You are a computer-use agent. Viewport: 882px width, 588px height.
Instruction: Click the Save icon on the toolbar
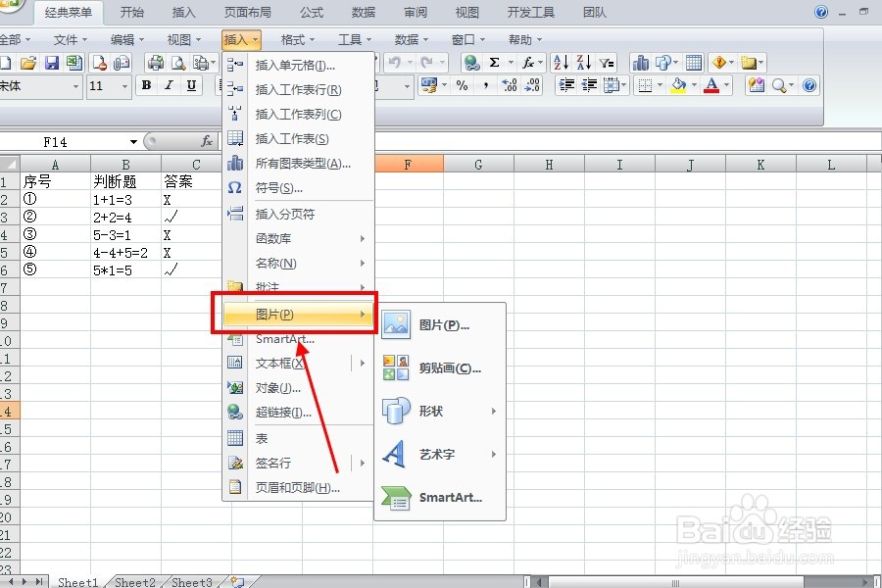pos(51,62)
